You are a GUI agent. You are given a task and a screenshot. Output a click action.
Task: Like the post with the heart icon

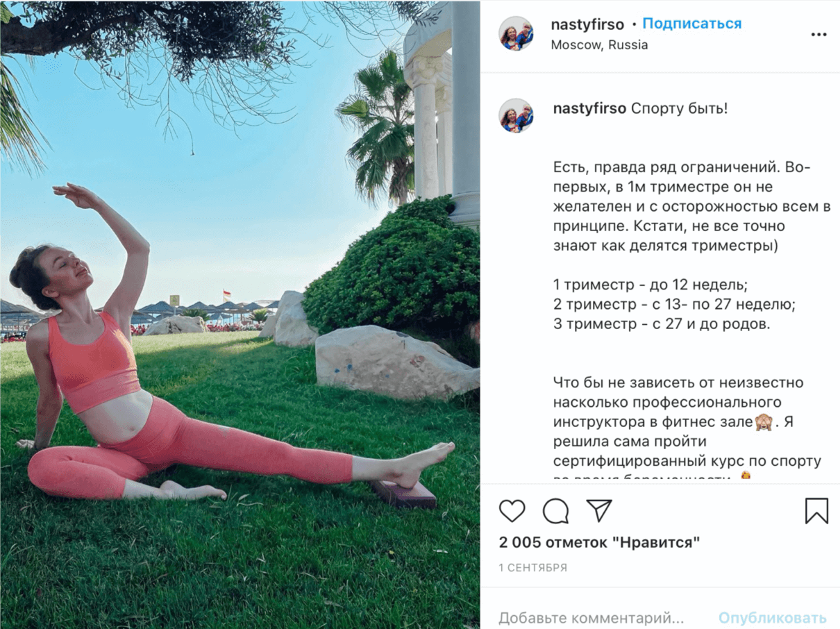(512, 511)
